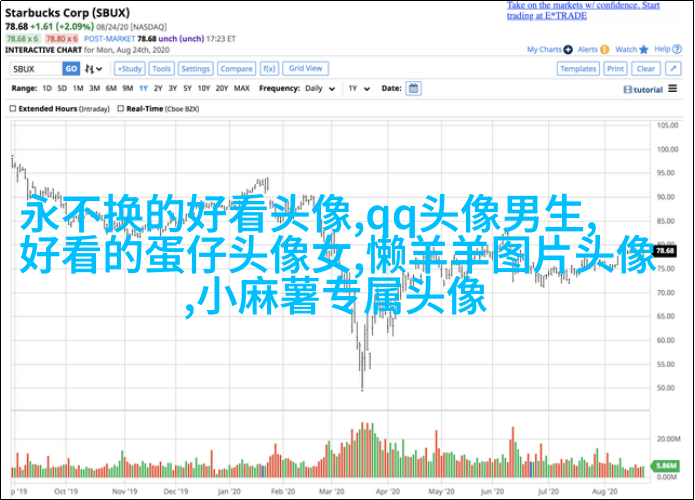Enable Extended Hours checkbox
695x500 pixels.
click(13, 108)
